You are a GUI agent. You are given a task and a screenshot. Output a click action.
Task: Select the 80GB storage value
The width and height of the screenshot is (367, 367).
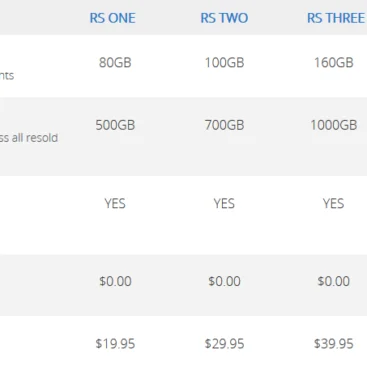pyautogui.click(x=115, y=63)
